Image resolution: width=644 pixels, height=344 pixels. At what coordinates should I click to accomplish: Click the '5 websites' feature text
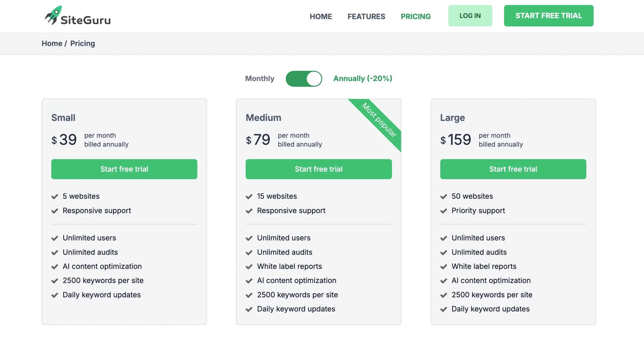click(81, 196)
